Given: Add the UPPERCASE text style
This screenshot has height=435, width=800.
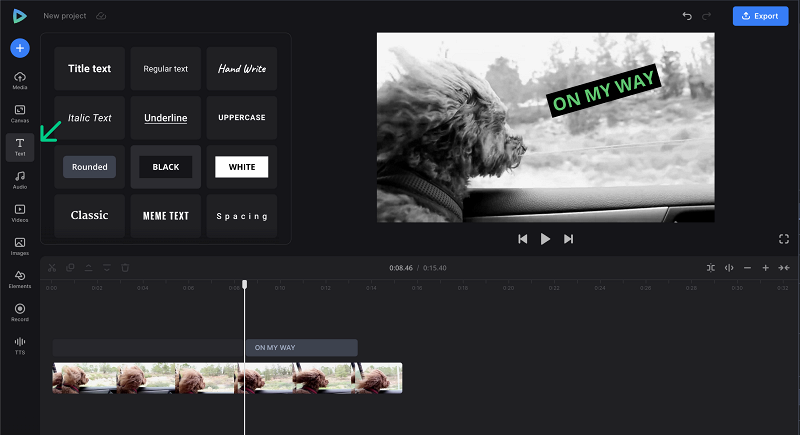Looking at the screenshot, I should 242,118.
